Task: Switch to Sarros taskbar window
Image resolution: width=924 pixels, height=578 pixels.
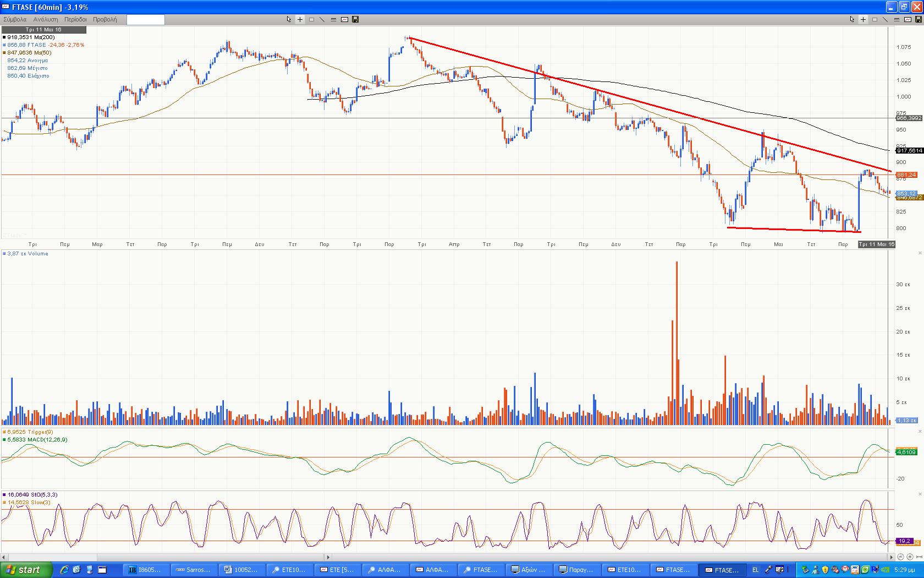Action: pyautogui.click(x=193, y=570)
